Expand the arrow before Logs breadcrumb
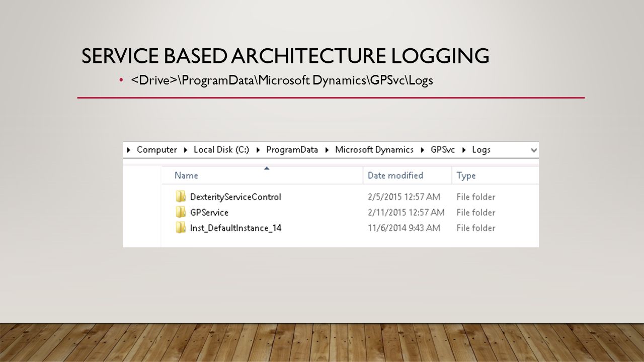 [x=464, y=150]
